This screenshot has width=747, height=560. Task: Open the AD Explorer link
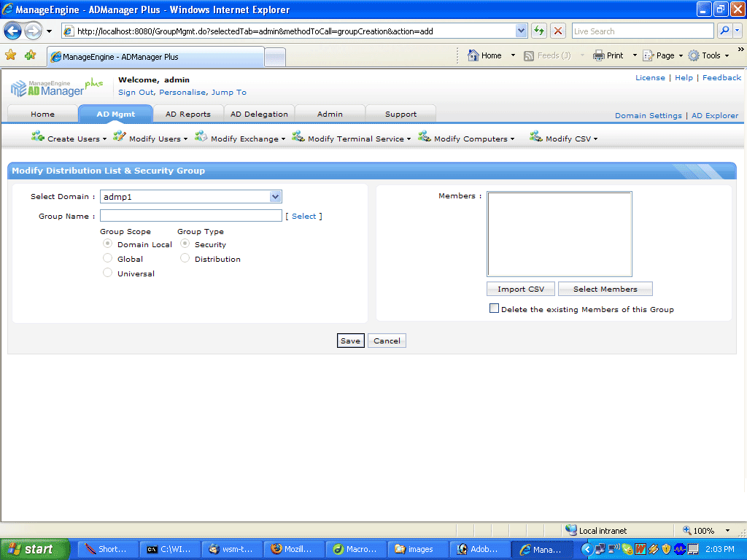click(715, 116)
